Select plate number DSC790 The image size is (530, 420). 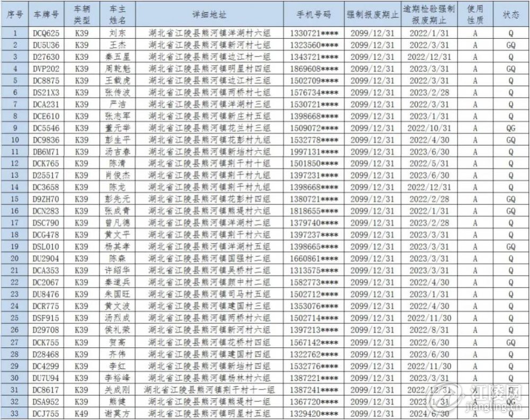[x=46, y=223]
